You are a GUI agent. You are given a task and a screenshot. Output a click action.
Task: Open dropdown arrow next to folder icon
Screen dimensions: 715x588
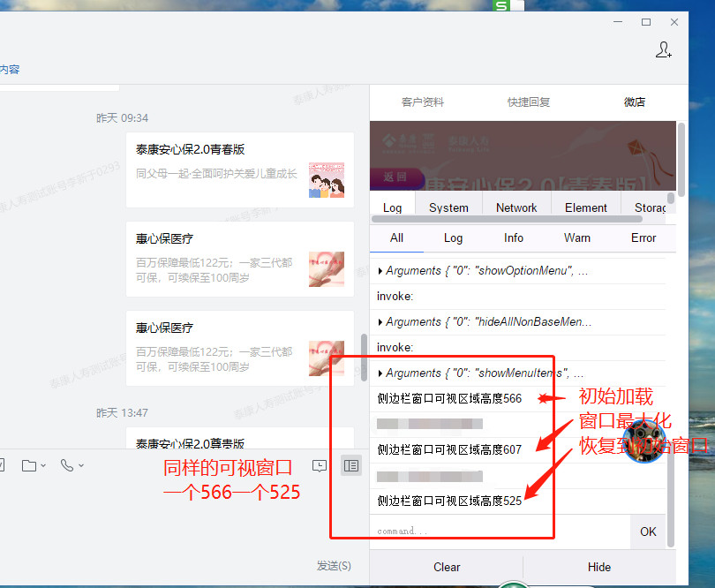[x=43, y=466]
